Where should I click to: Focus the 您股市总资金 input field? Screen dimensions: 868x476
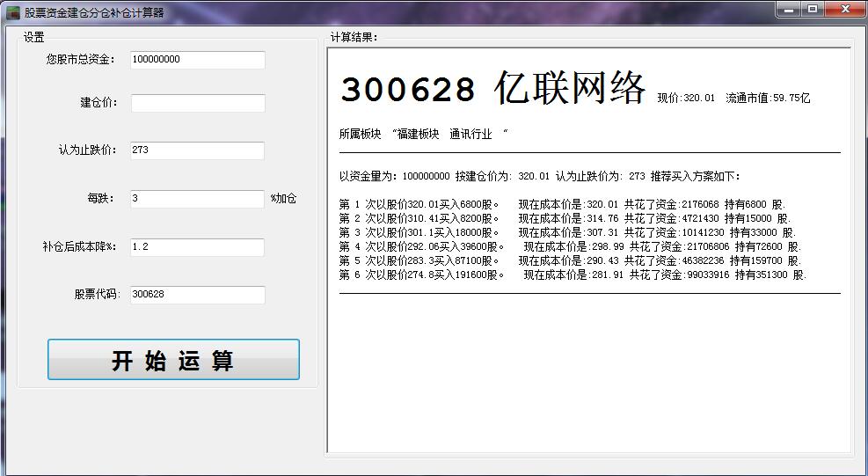point(198,60)
